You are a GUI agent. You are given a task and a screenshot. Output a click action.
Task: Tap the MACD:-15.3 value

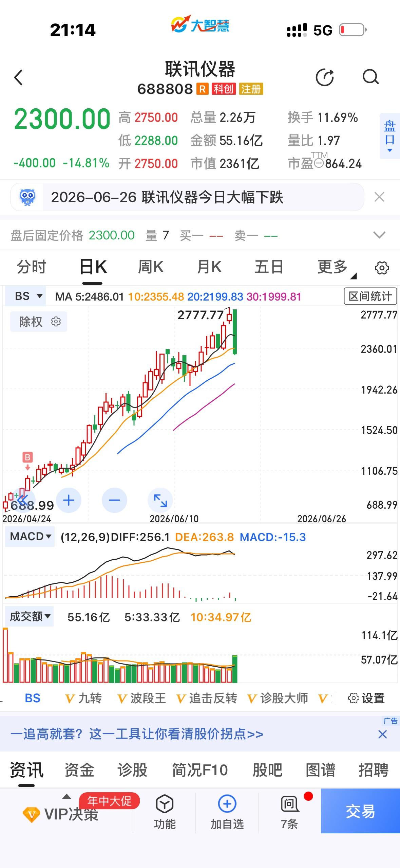(273, 537)
